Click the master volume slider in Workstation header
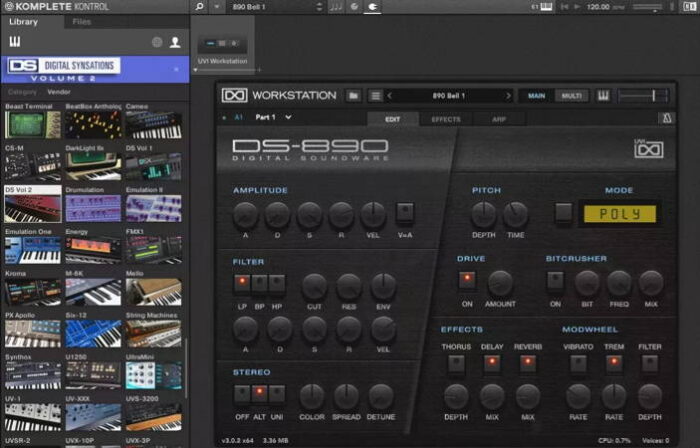This screenshot has height=448, width=700. [643, 96]
